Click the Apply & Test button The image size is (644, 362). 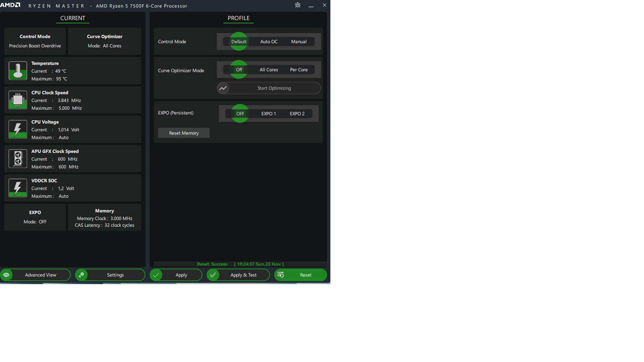coord(238,275)
